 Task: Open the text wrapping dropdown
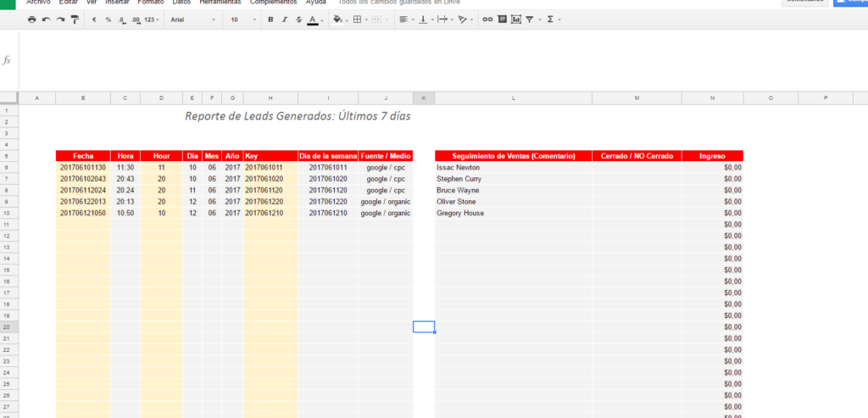click(x=445, y=20)
